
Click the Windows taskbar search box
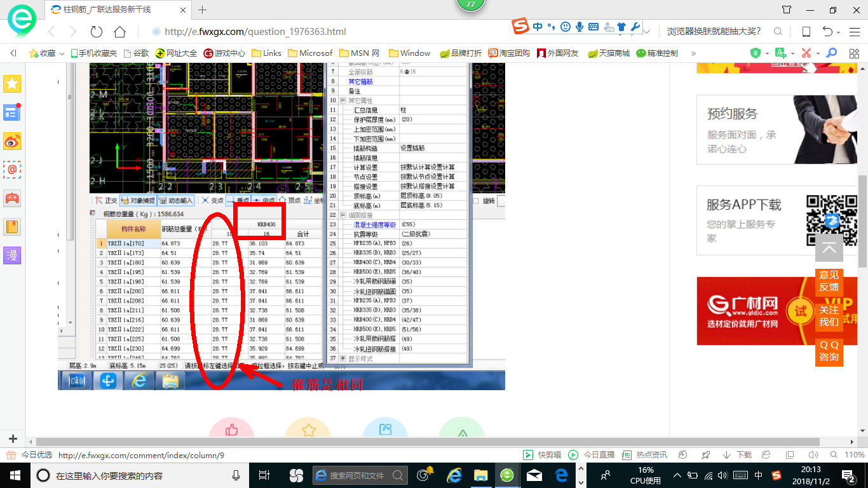139,475
